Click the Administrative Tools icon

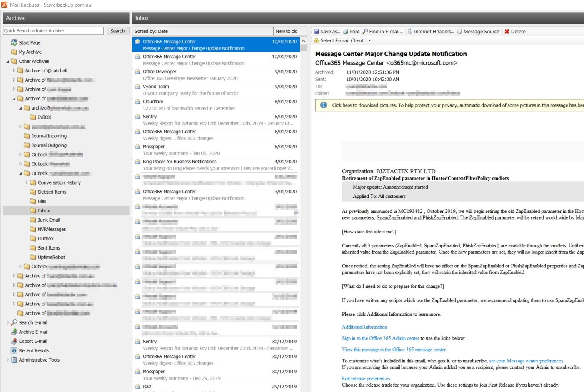point(14,360)
